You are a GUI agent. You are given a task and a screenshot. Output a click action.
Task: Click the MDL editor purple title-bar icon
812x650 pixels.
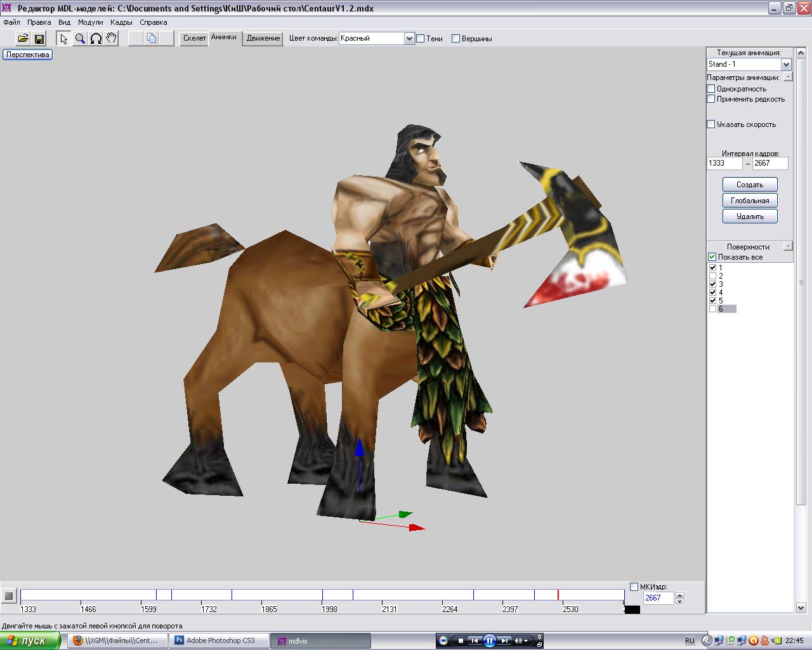[x=8, y=8]
